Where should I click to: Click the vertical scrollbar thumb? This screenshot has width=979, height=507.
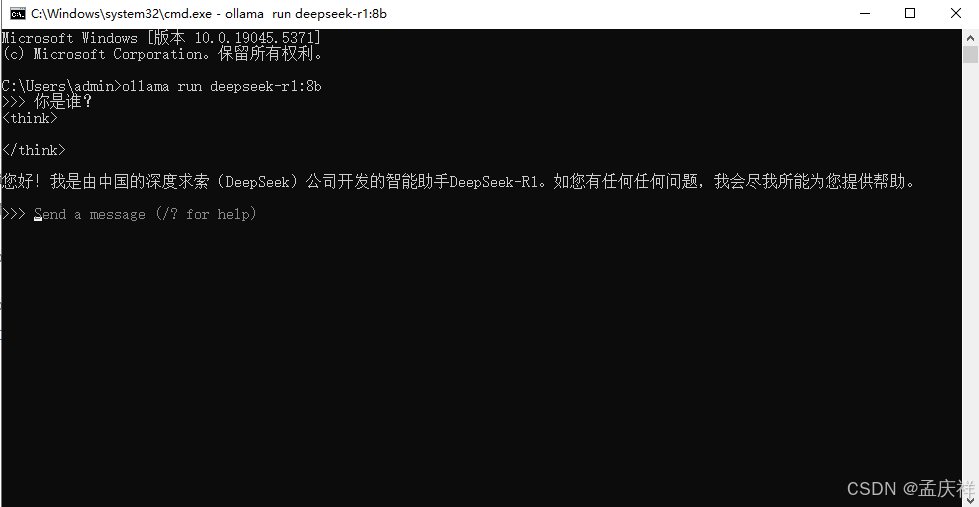[x=970, y=54]
